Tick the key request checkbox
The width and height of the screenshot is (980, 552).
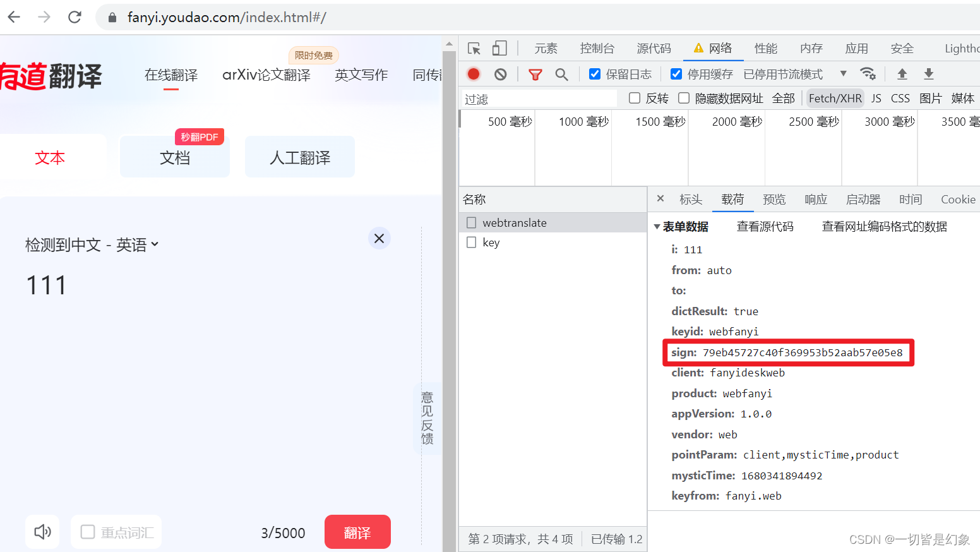pos(472,242)
